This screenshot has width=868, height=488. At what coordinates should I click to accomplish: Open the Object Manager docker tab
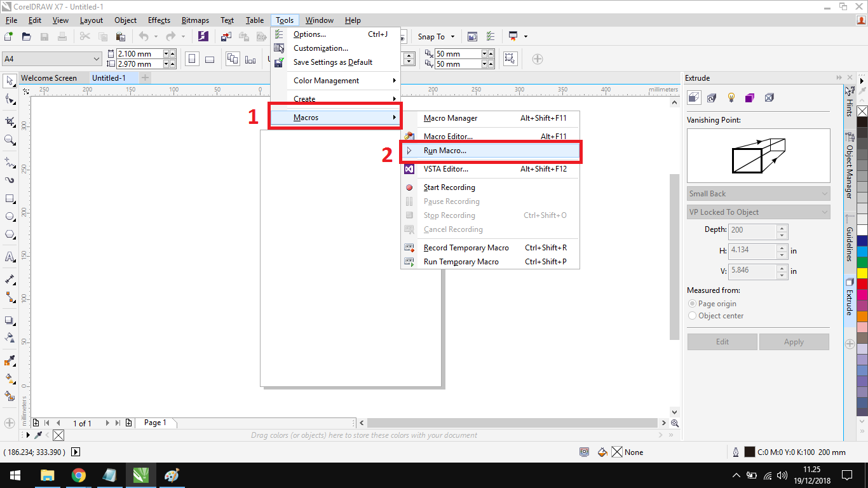click(x=850, y=165)
